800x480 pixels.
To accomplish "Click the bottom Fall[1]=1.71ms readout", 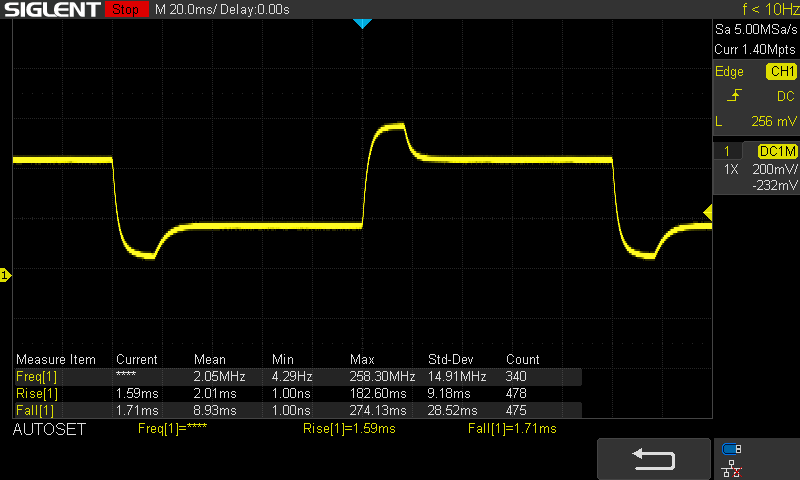I will click(x=512, y=428).
